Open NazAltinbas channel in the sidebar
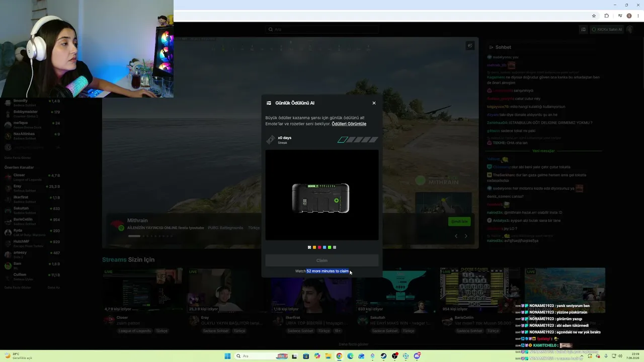 tap(32, 136)
